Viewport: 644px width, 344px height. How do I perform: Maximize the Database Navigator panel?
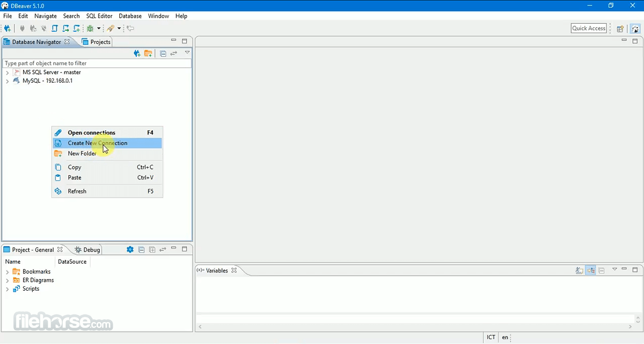click(x=184, y=41)
